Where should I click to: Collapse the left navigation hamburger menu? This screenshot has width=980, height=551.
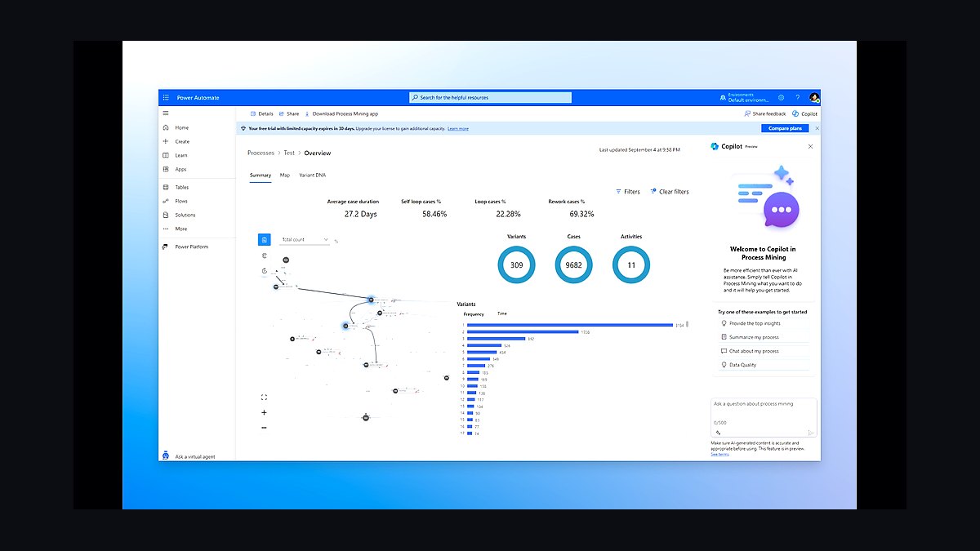(166, 113)
